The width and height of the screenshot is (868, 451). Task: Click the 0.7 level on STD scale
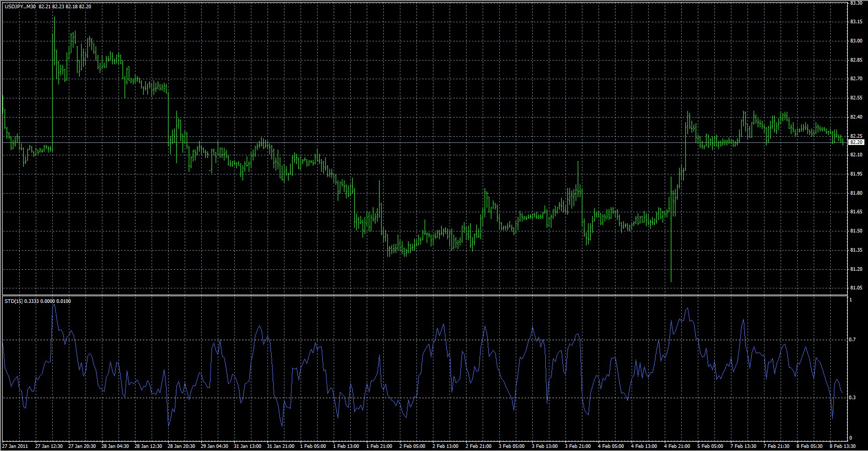[852, 340]
